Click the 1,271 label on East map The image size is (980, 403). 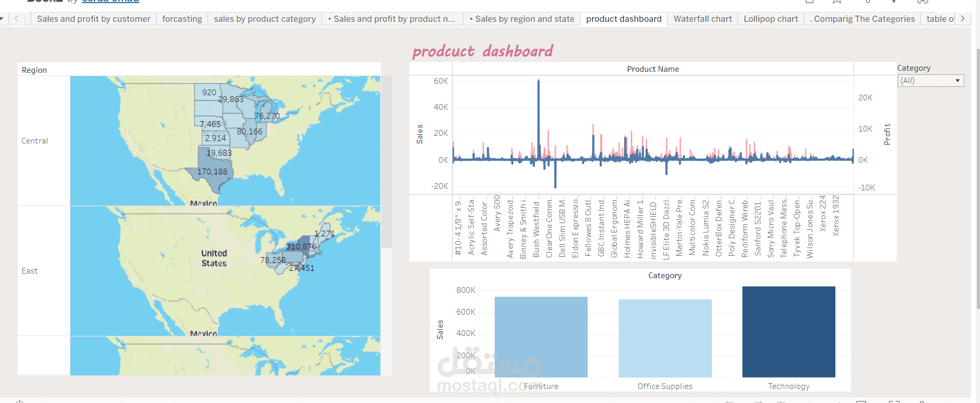pos(325,234)
